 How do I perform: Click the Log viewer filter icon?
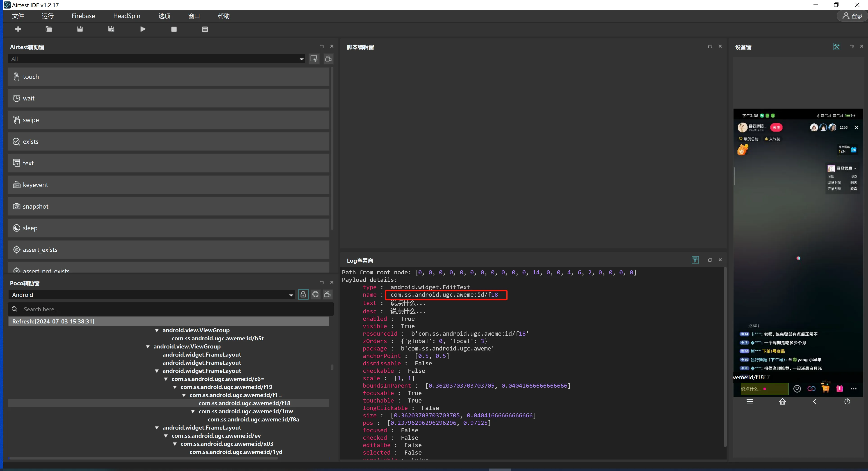695,260
